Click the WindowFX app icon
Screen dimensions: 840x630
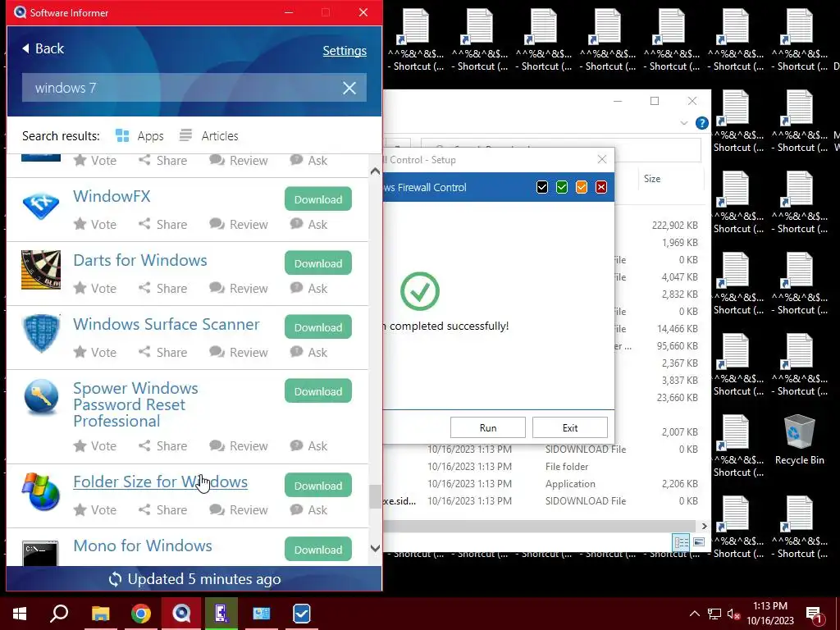(41, 206)
